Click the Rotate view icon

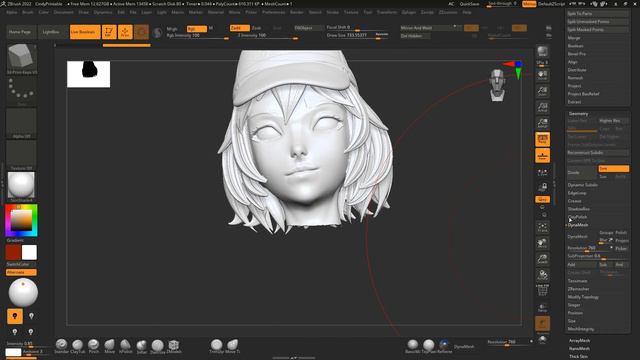(x=542, y=275)
